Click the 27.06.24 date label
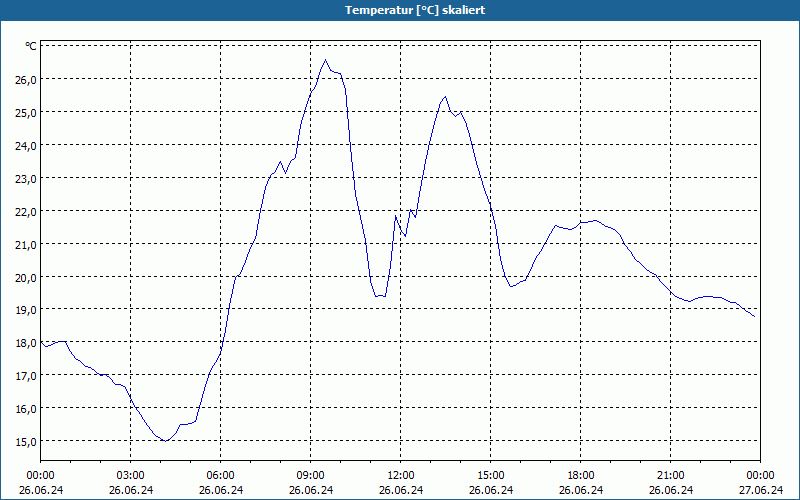Screen dimensions: 800x500 [761, 490]
